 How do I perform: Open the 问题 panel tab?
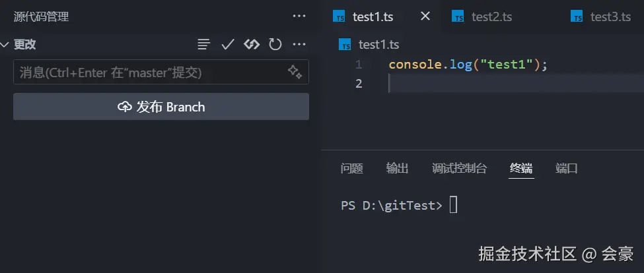pos(352,168)
